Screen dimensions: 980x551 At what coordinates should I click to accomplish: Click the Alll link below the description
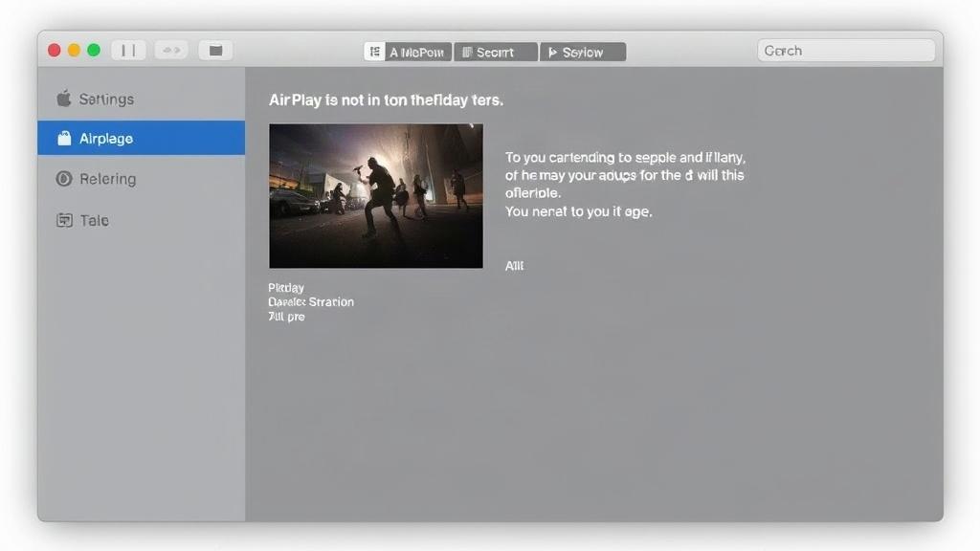[x=514, y=266]
